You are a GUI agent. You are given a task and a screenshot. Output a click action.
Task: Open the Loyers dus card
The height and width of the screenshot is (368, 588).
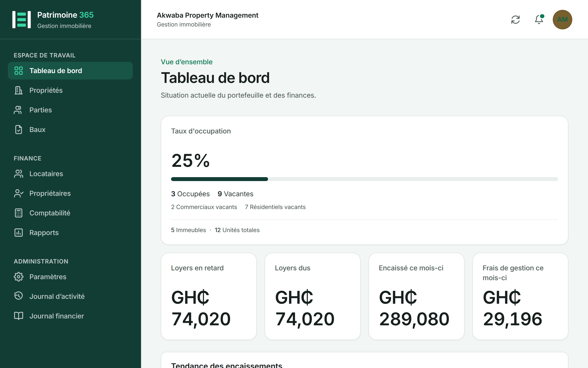[313, 296]
